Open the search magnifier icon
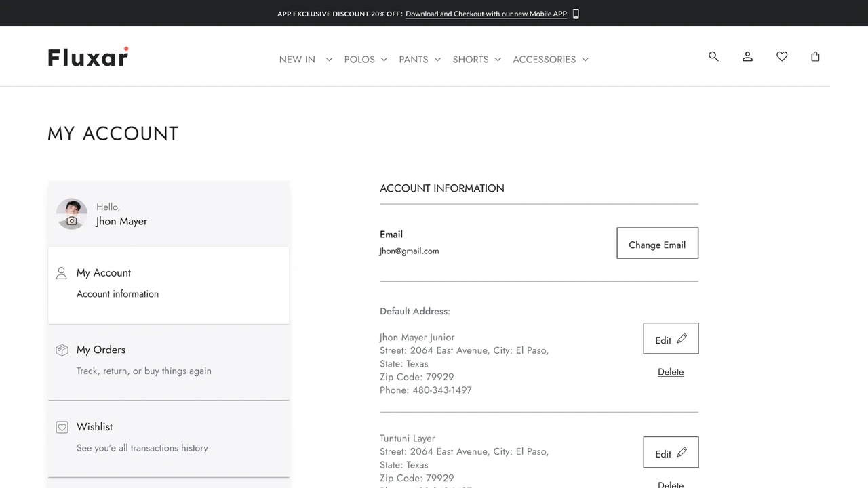This screenshot has width=868, height=488. click(713, 56)
